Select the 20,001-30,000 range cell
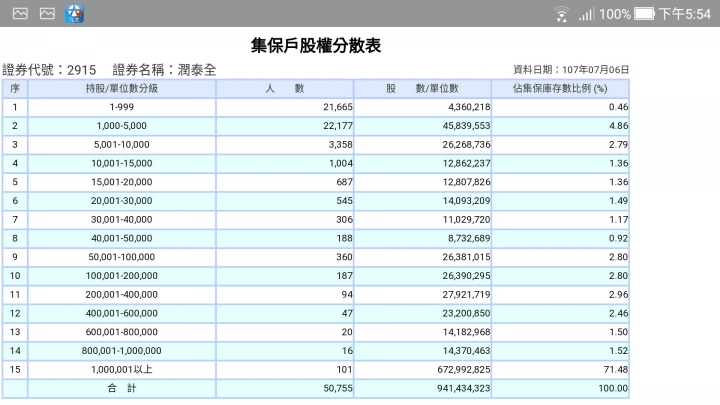This screenshot has height=405, width=720. 122,201
